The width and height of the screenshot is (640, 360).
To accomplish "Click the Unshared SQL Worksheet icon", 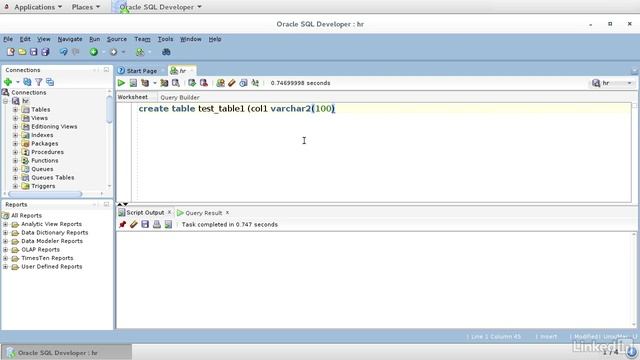I will [x=220, y=83].
